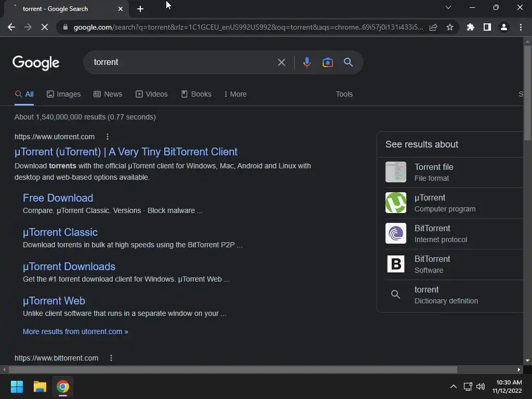This screenshot has width=532, height=399.
Task: Select BitTorrent Software B logo
Action: click(x=395, y=264)
